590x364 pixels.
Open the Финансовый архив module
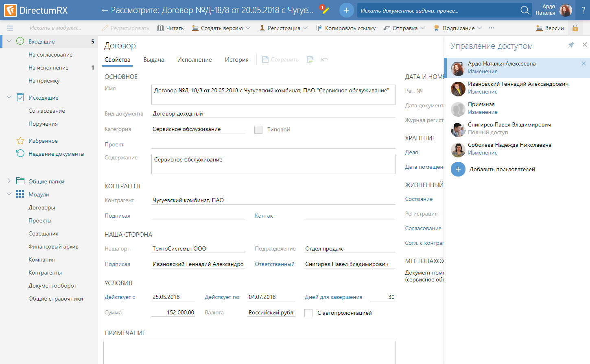tap(53, 246)
